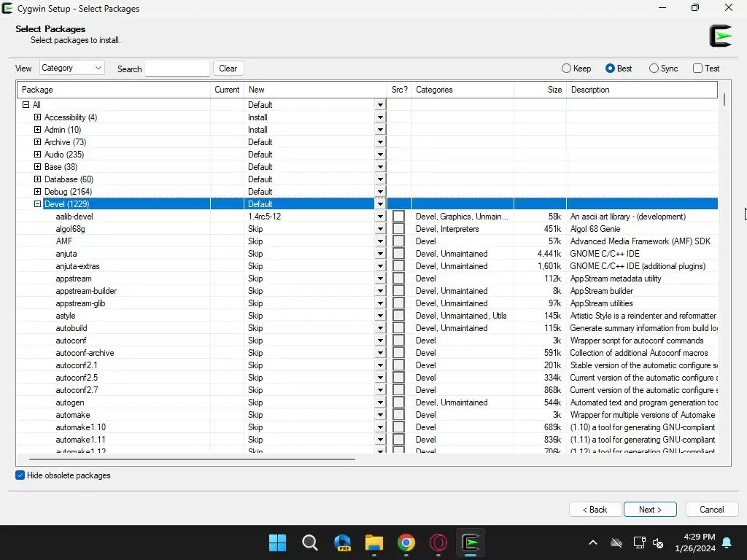The width and height of the screenshot is (747, 560).
Task: Go to previous step with Back
Action: [595, 510]
